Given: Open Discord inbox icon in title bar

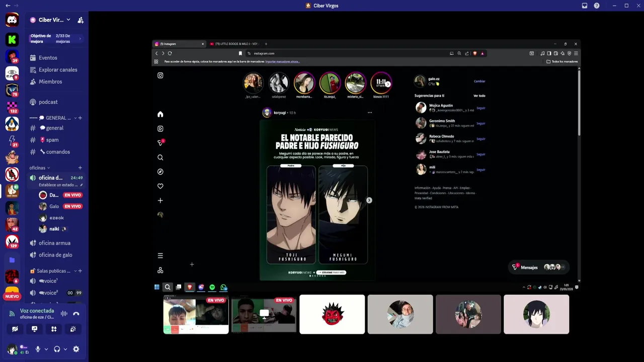Looking at the screenshot, I should point(585,6).
